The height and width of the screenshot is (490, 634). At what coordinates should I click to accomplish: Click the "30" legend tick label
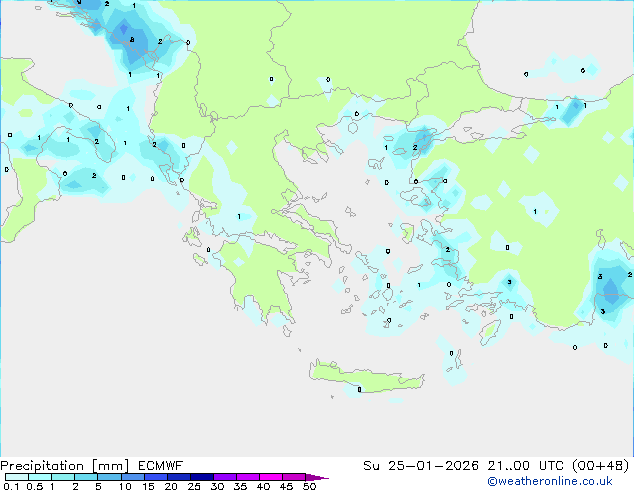[x=217, y=486]
